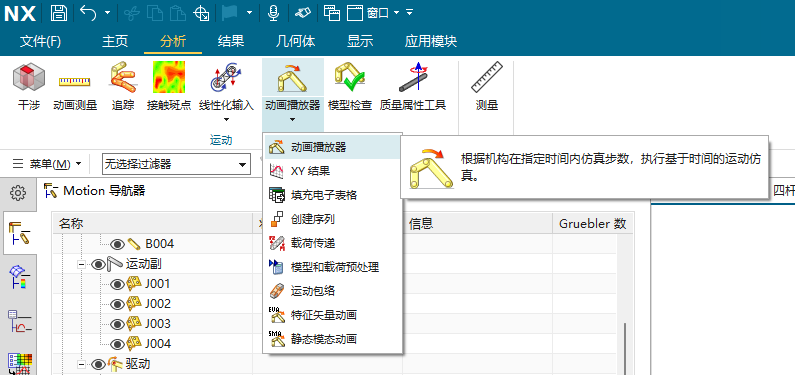Switch to the 几何体 tab

[296, 42]
